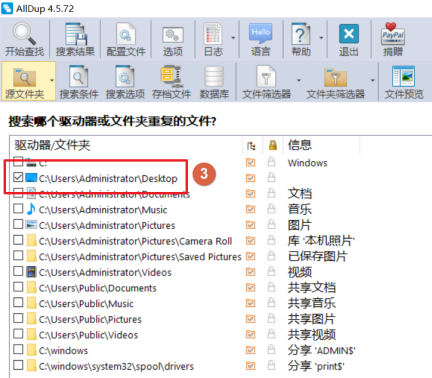Toggle lock icon for spool\drivers row
Screen dimensions: 432x378
click(x=272, y=365)
